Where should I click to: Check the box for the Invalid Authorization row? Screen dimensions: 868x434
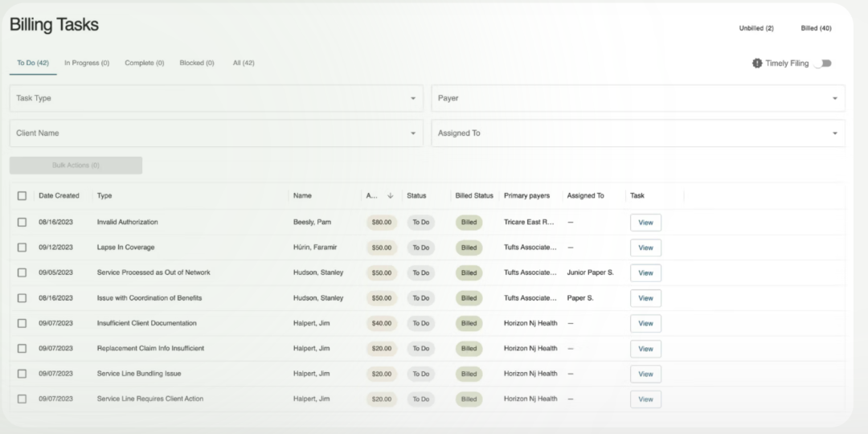pyautogui.click(x=23, y=222)
